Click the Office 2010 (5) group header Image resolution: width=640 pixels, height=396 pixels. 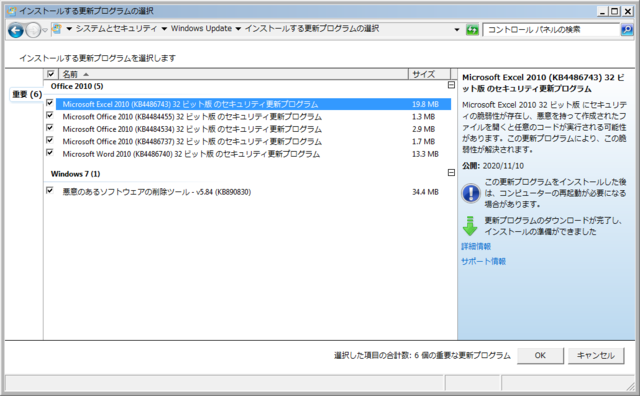click(x=77, y=86)
